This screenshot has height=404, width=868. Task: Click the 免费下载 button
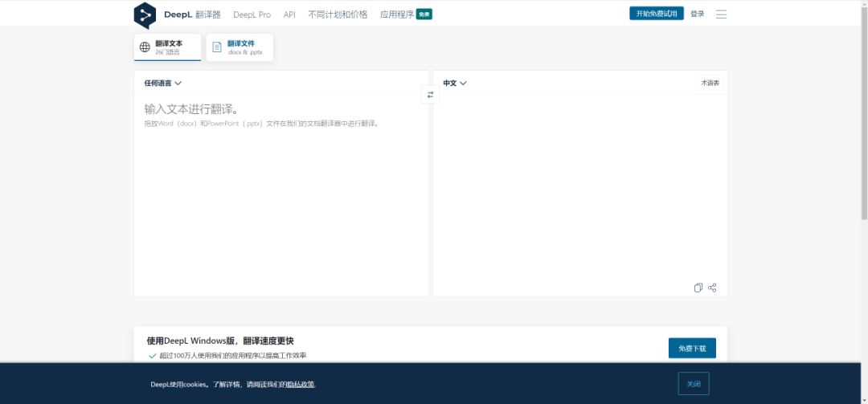pyautogui.click(x=692, y=348)
